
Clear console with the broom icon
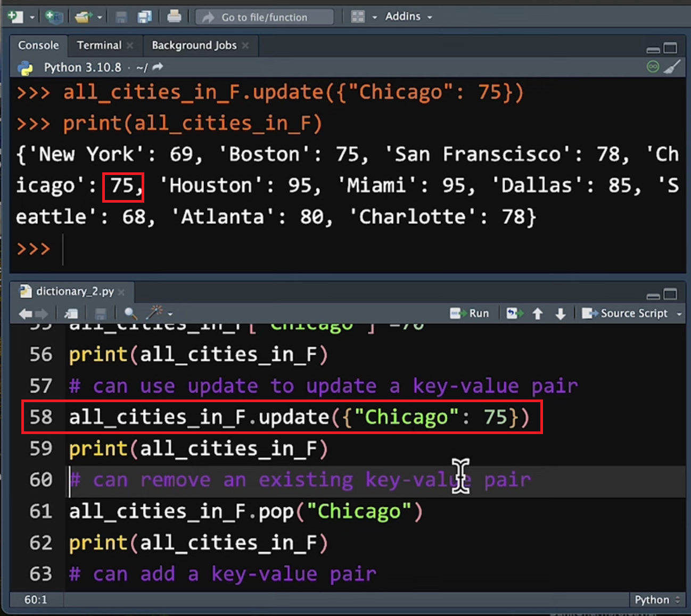(672, 67)
